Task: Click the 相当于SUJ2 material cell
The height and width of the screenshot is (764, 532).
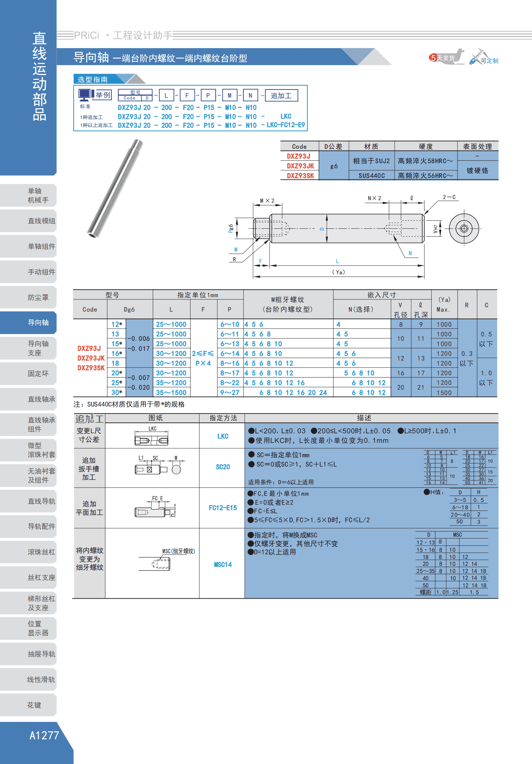Action: click(371, 161)
